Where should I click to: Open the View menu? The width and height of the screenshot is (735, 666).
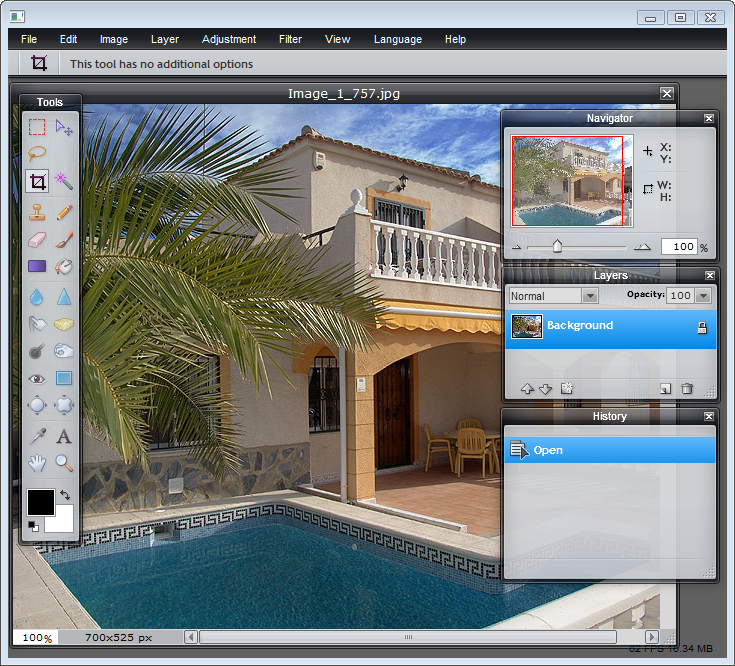click(338, 39)
